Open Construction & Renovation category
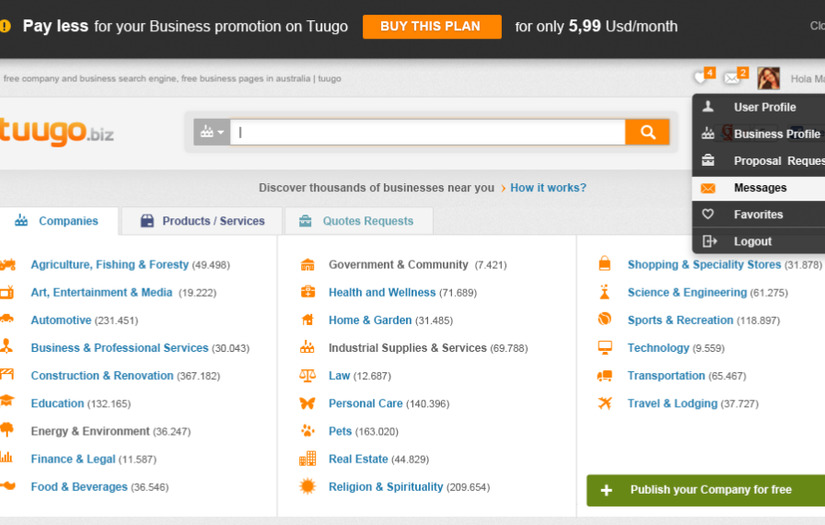This screenshot has width=825, height=525. click(x=102, y=376)
